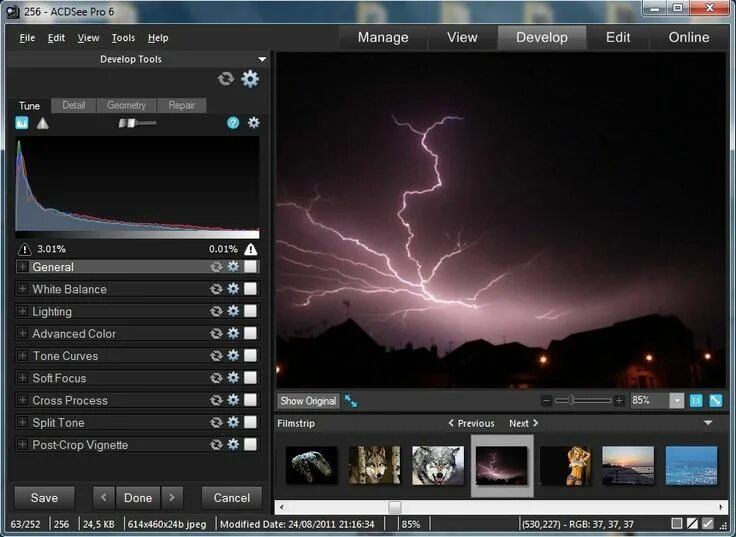Toggle the exposure warning triangle icon
Screen dimensions: 736x537
click(x=43, y=123)
